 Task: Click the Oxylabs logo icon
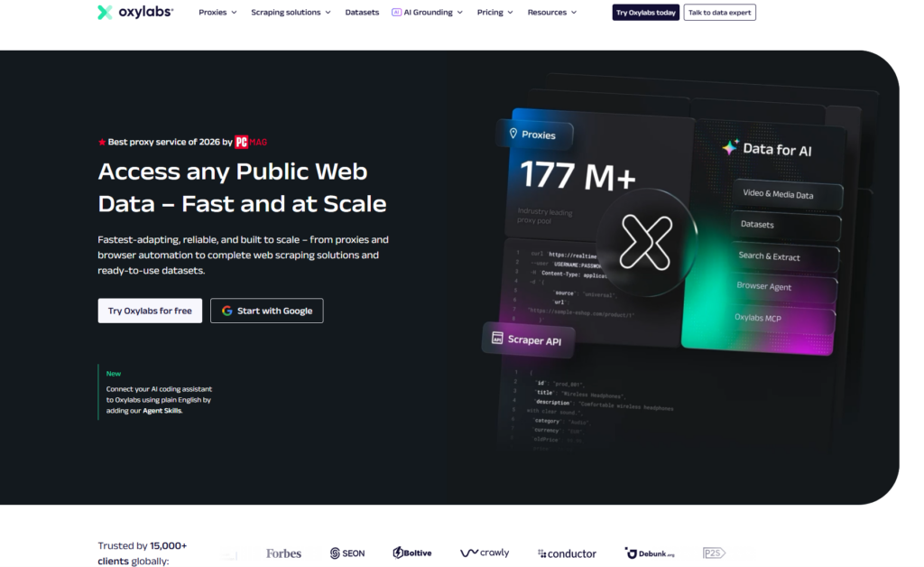pos(105,13)
